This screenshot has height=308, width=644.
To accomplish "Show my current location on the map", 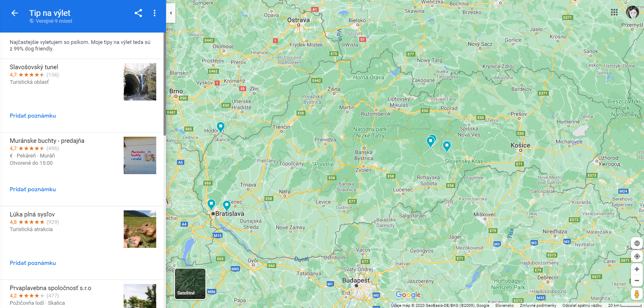I will click(x=637, y=256).
